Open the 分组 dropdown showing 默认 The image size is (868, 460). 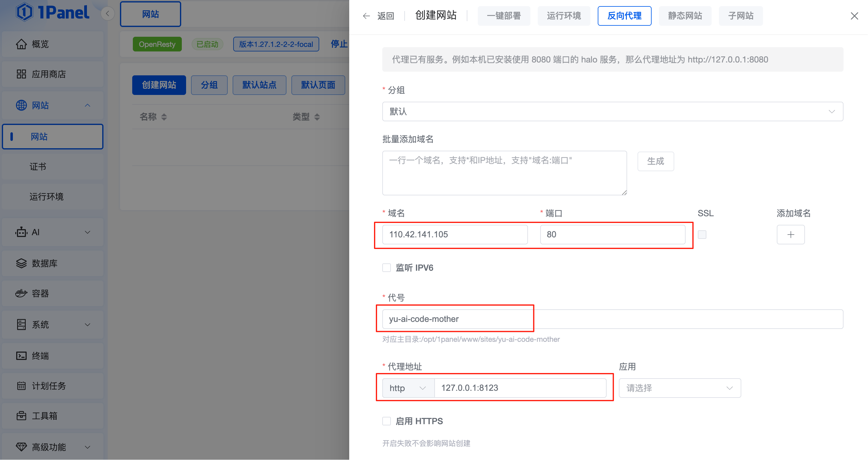click(x=612, y=111)
